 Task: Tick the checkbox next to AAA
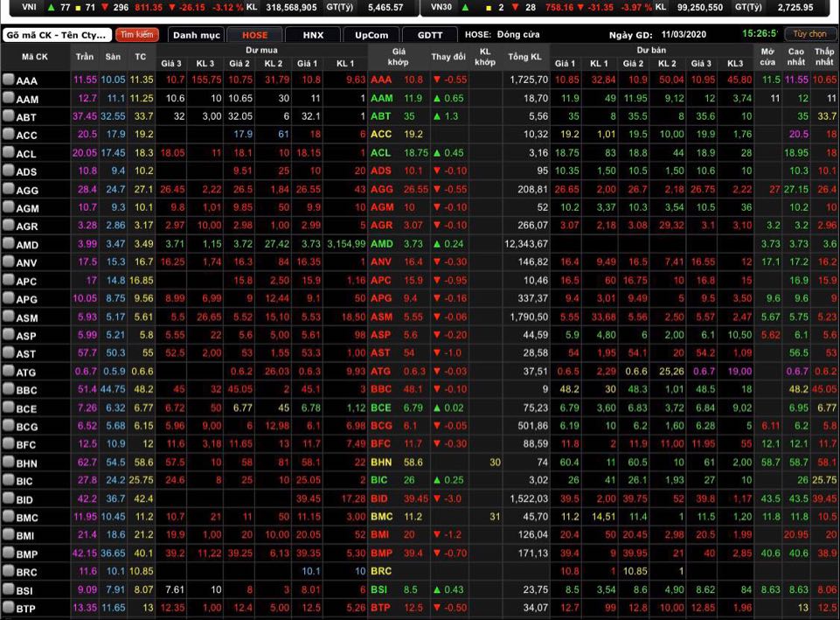tap(8, 80)
